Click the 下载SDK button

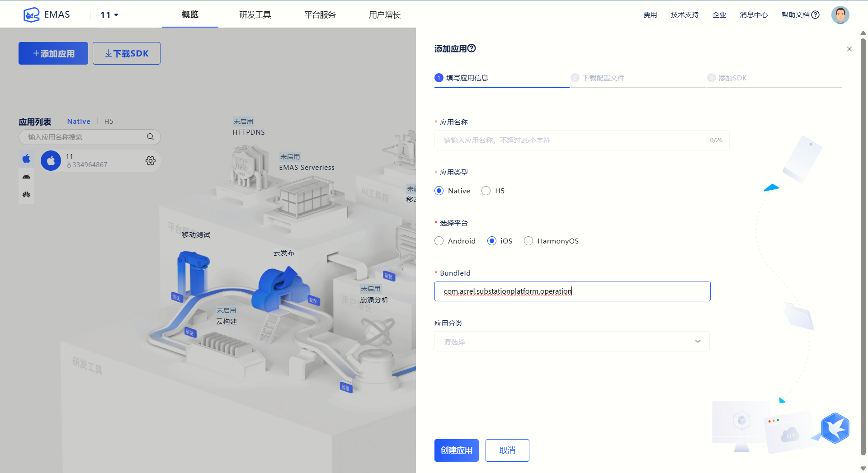pos(127,53)
